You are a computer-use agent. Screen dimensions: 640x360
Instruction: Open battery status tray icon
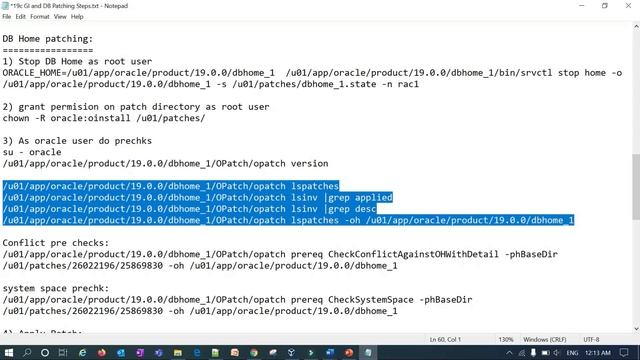pyautogui.click(x=545, y=353)
